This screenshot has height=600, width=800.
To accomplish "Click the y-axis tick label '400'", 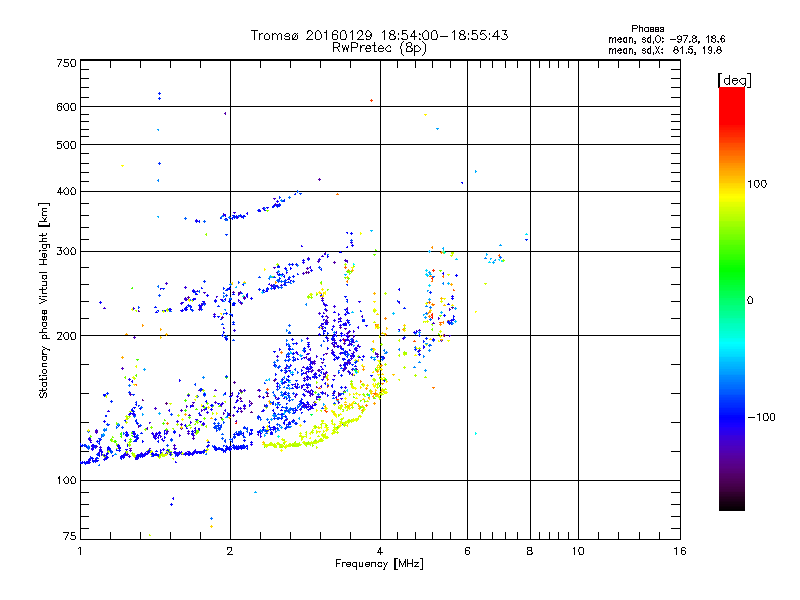I will [x=66, y=192].
